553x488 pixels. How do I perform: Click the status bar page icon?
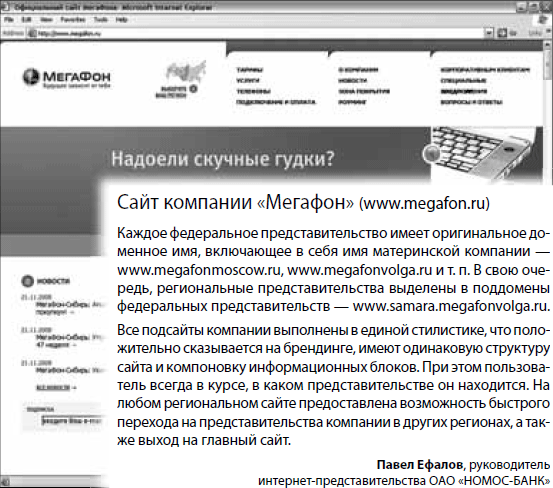click(x=5, y=482)
